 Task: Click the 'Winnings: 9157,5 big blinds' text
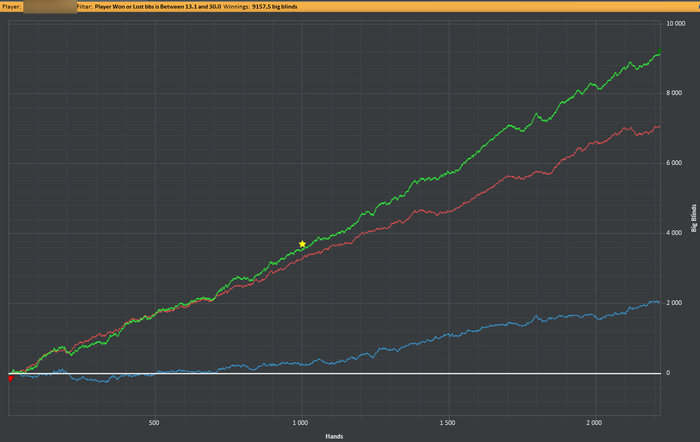point(260,6)
